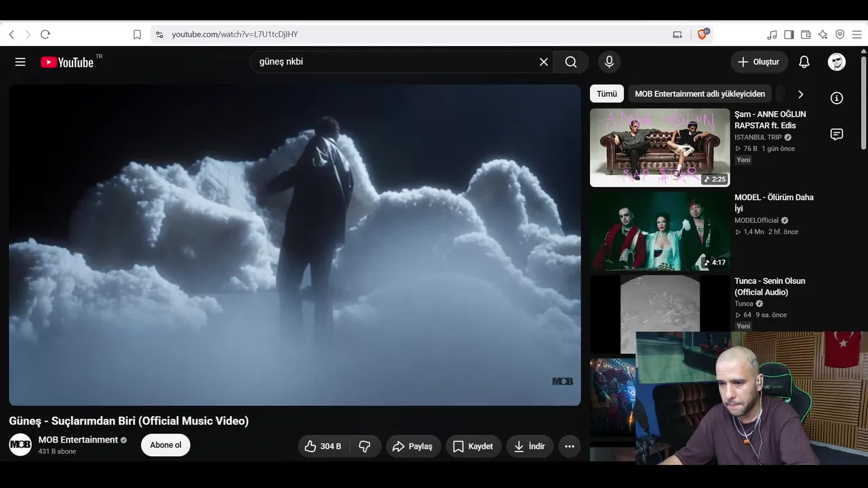The width and height of the screenshot is (868, 488).
Task: Select the Tümü filter chip
Action: point(607,94)
